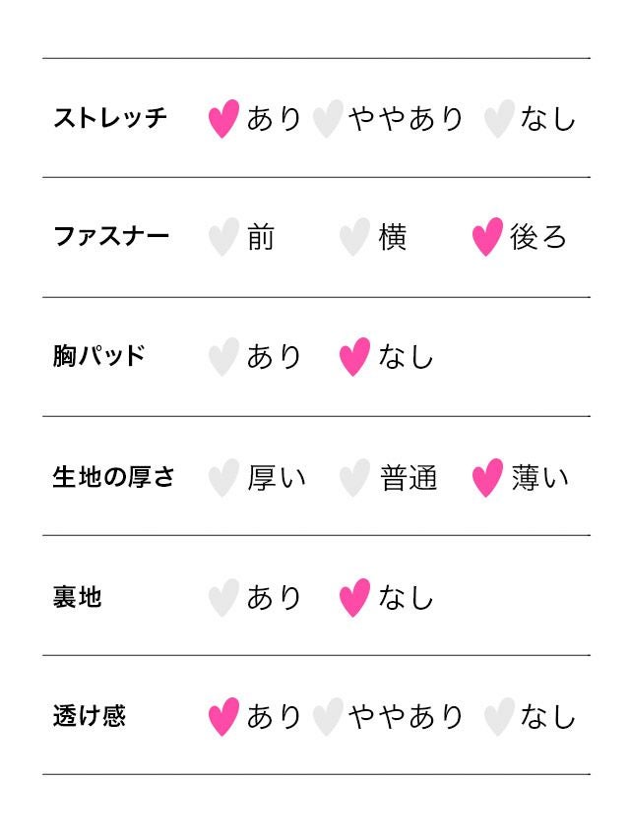Click the pink heart for 裏地 なし
This screenshot has width=630, height=840.
(354, 598)
